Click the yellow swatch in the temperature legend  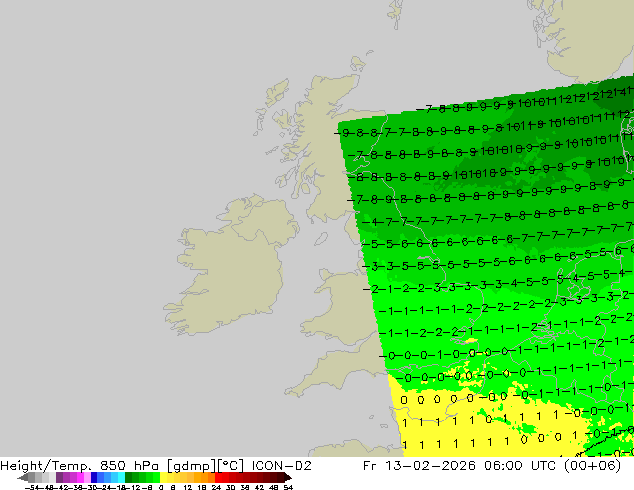coord(163,477)
